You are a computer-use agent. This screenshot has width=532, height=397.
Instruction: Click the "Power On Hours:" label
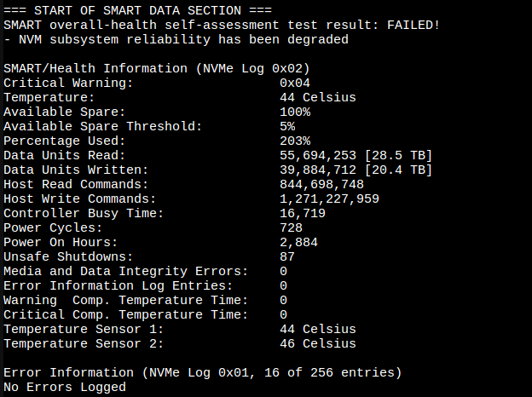pos(61,243)
